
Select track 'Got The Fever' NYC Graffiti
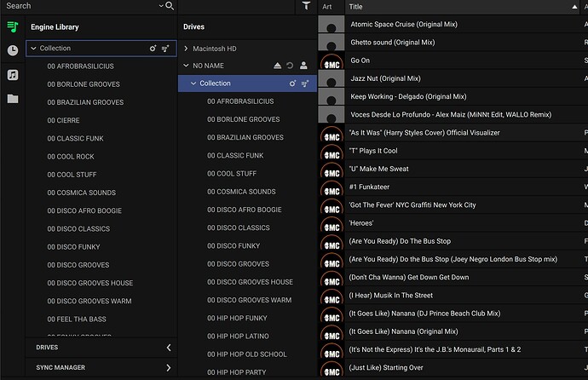(x=412, y=205)
